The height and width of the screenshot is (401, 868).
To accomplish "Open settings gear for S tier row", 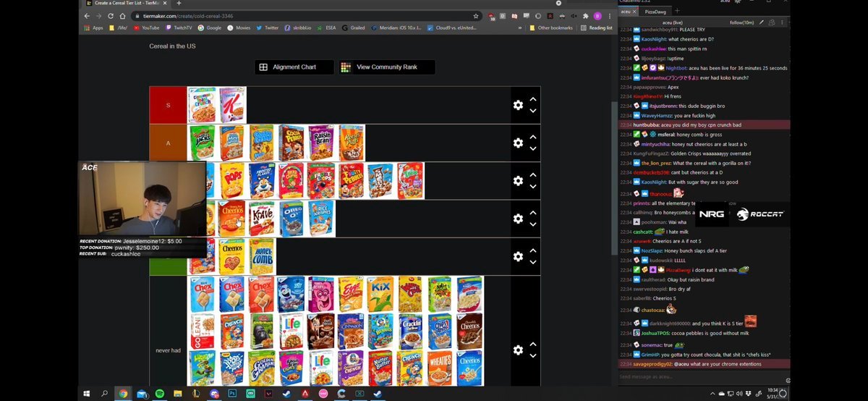I will click(x=518, y=105).
